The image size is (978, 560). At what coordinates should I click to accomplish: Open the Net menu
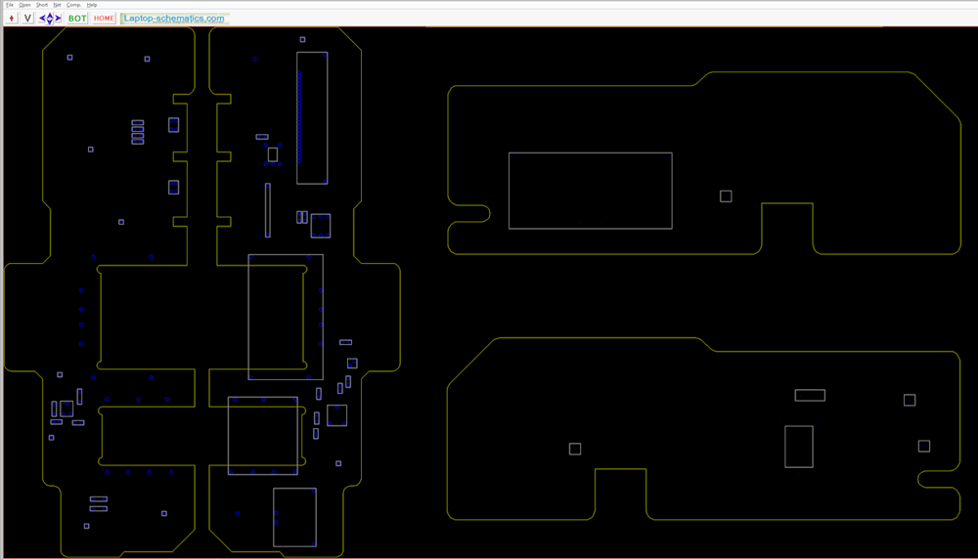57,4
